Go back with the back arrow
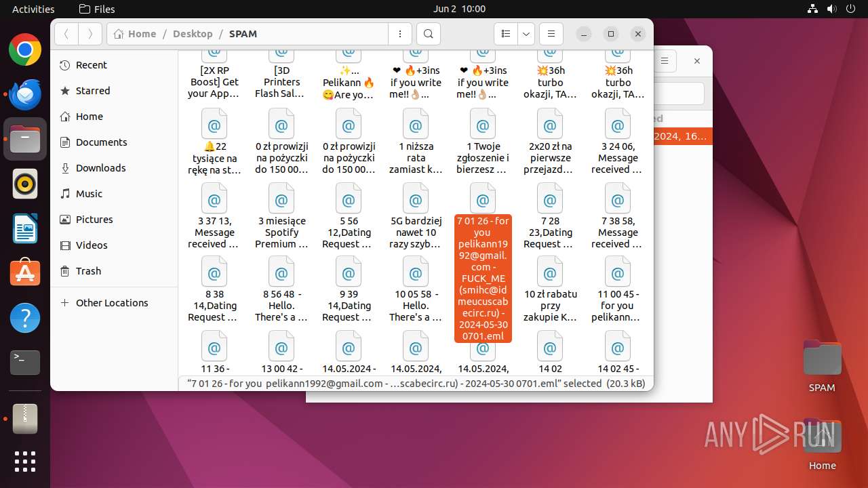This screenshot has width=868, height=488. (x=66, y=34)
